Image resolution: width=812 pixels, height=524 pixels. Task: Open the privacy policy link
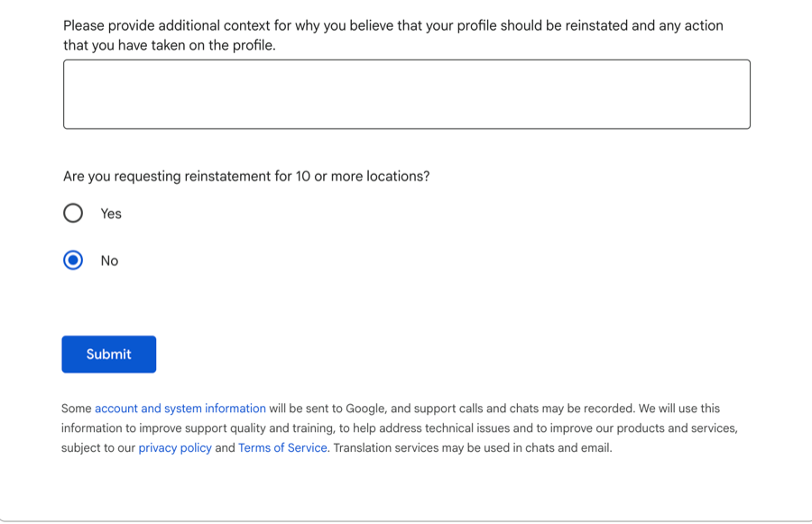(x=175, y=448)
